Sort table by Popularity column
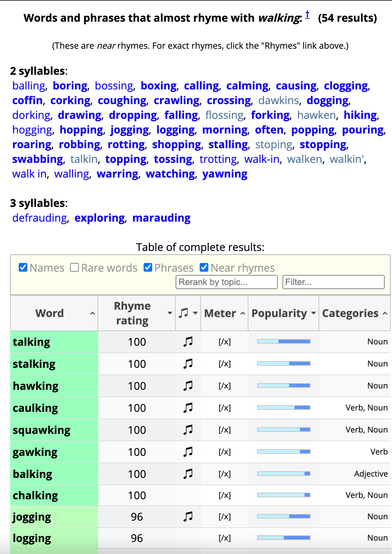This screenshot has width=392, height=554. point(283,313)
